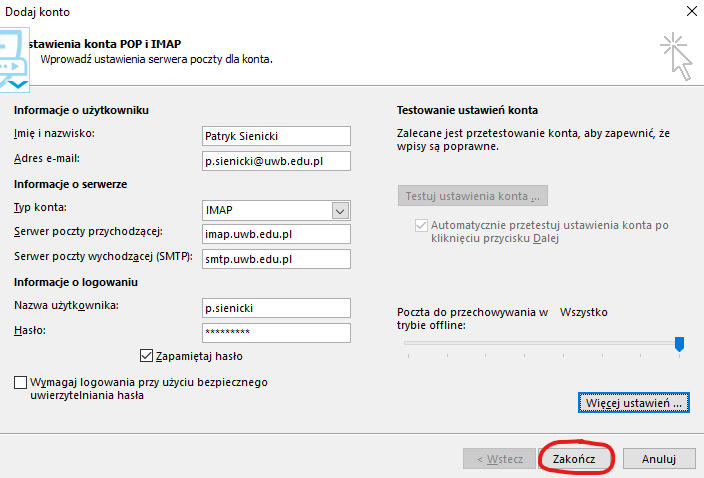Click the Testowanie ustawień konta heading
The width and height of the screenshot is (704, 478).
click(x=467, y=110)
